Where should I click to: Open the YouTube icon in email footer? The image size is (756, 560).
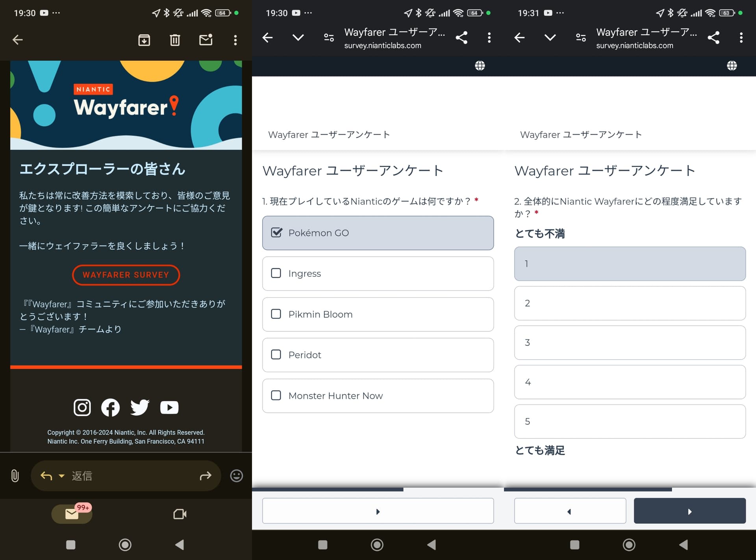[169, 407]
